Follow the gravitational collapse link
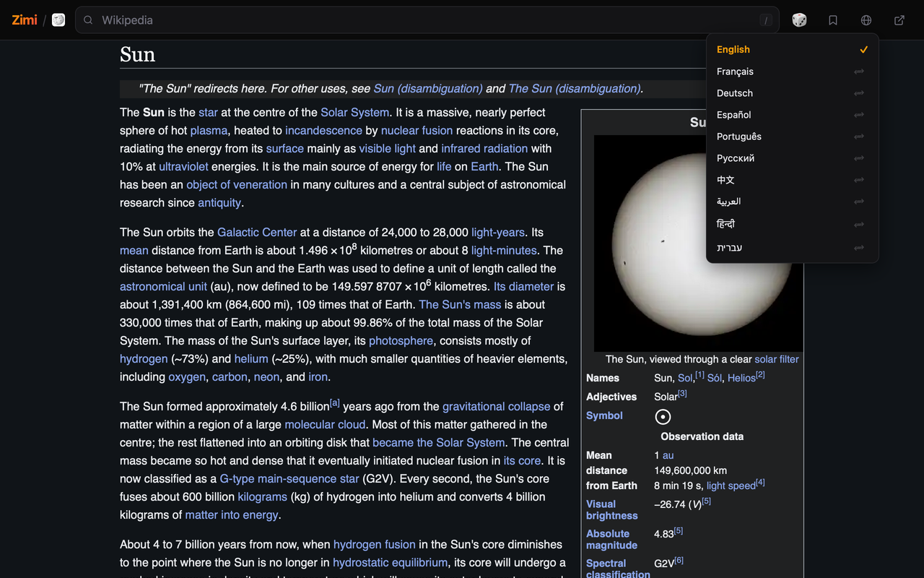The image size is (924, 578). 497,407
